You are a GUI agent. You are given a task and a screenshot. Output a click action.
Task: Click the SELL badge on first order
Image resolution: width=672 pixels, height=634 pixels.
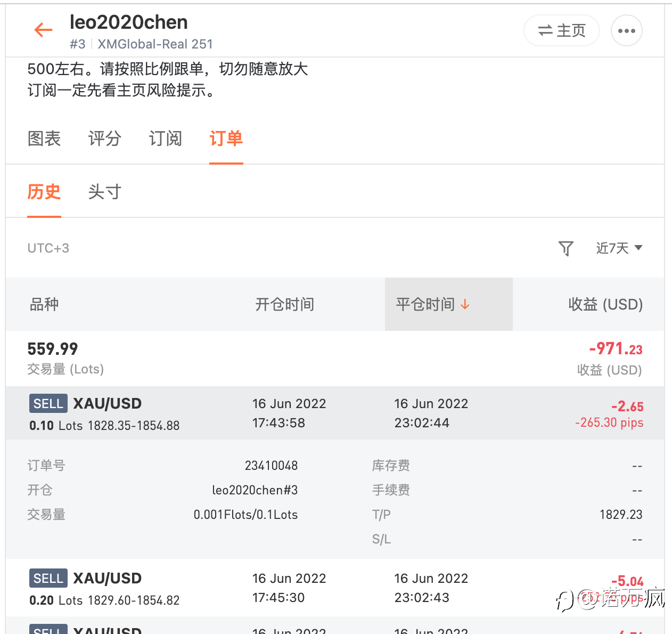tap(48, 403)
